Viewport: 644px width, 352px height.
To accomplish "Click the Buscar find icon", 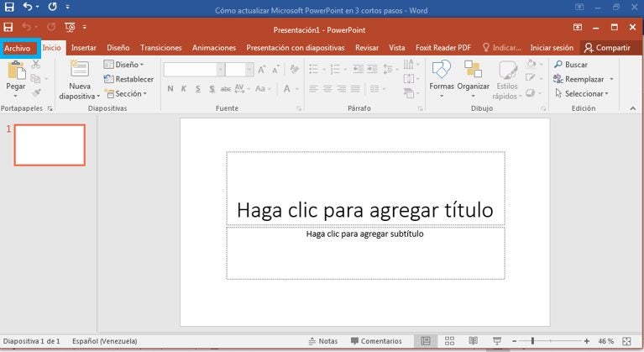I will click(x=558, y=65).
